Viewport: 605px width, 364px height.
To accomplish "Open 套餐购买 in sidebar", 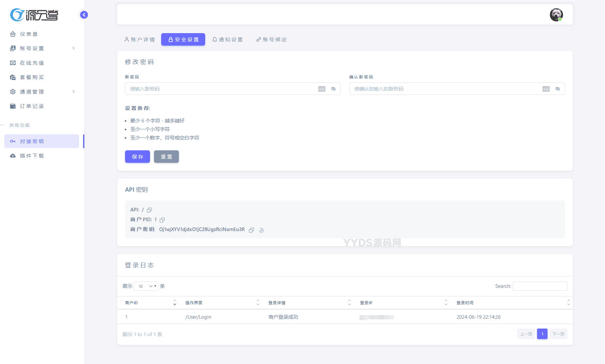I will 42,77.
